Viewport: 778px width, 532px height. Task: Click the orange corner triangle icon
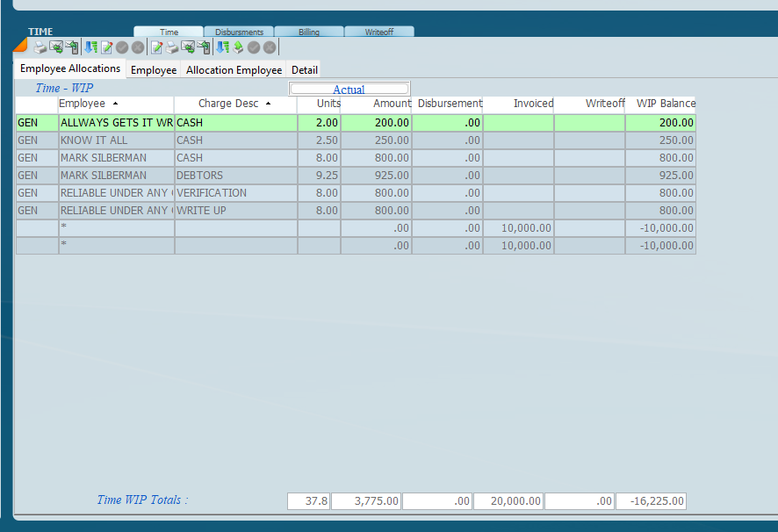[20, 45]
